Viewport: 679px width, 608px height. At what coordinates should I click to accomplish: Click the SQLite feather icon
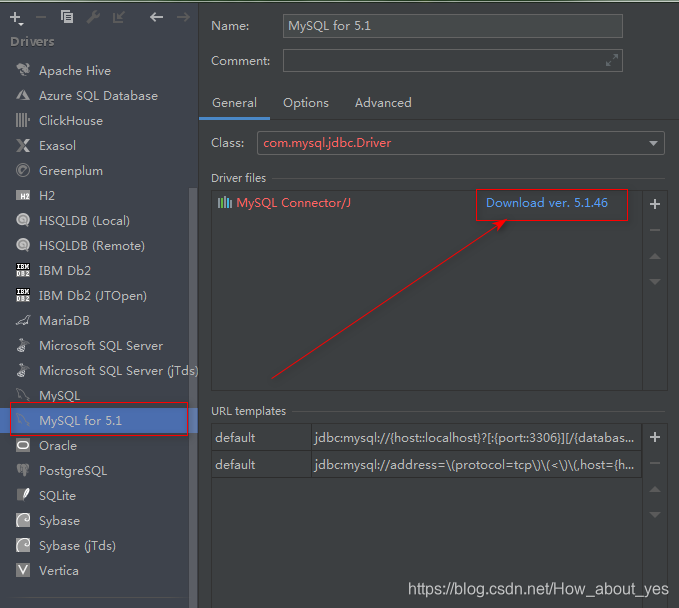click(23, 495)
